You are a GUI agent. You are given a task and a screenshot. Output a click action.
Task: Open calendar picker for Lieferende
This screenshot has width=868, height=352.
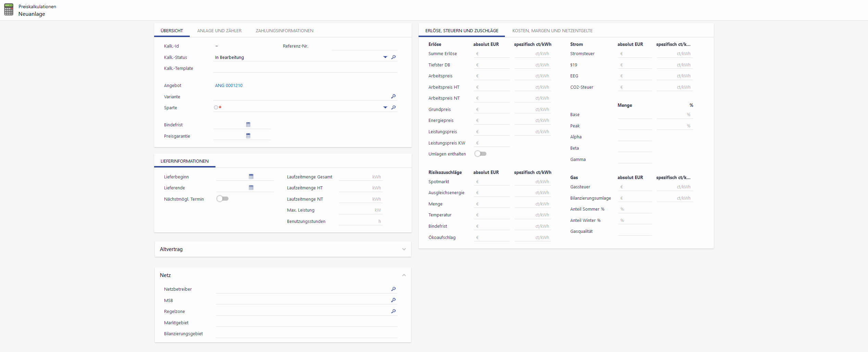(251, 188)
